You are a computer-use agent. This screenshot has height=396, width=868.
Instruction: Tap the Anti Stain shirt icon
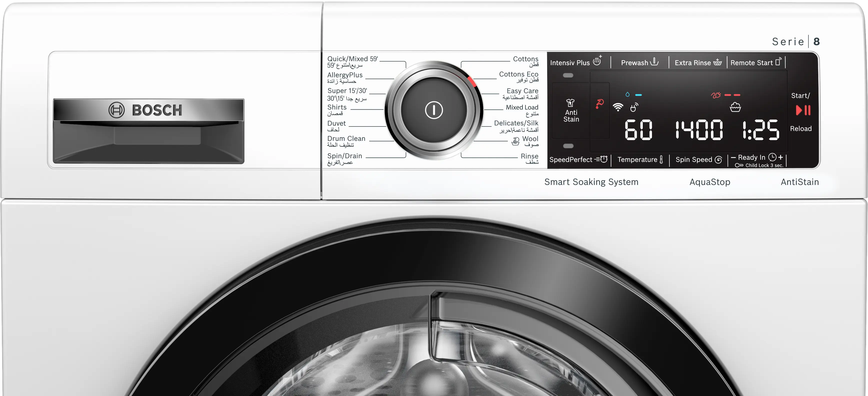coord(570,103)
